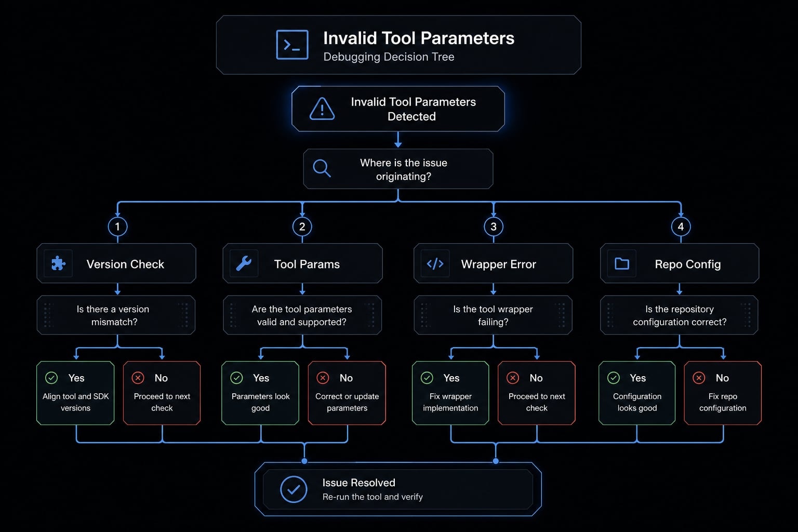
Task: Click the puzzle piece Version Check icon
Action: (x=58, y=263)
